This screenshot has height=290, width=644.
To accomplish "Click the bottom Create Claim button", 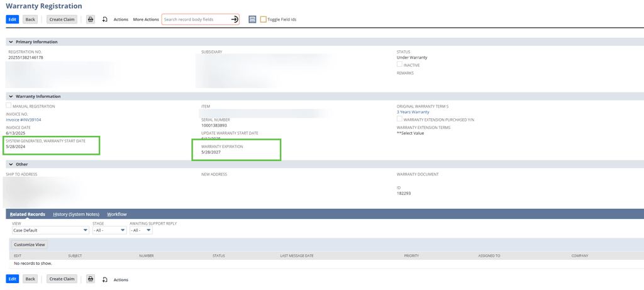I will [x=62, y=279].
